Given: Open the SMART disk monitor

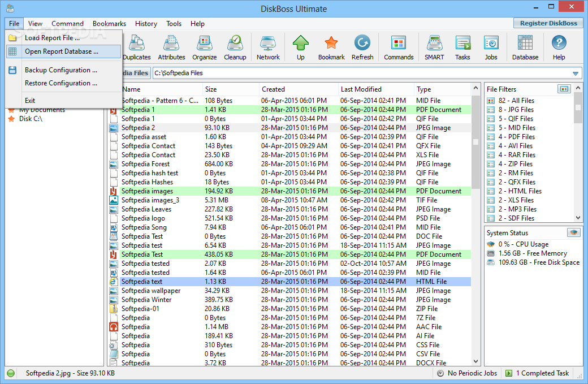Looking at the screenshot, I should click(x=434, y=48).
